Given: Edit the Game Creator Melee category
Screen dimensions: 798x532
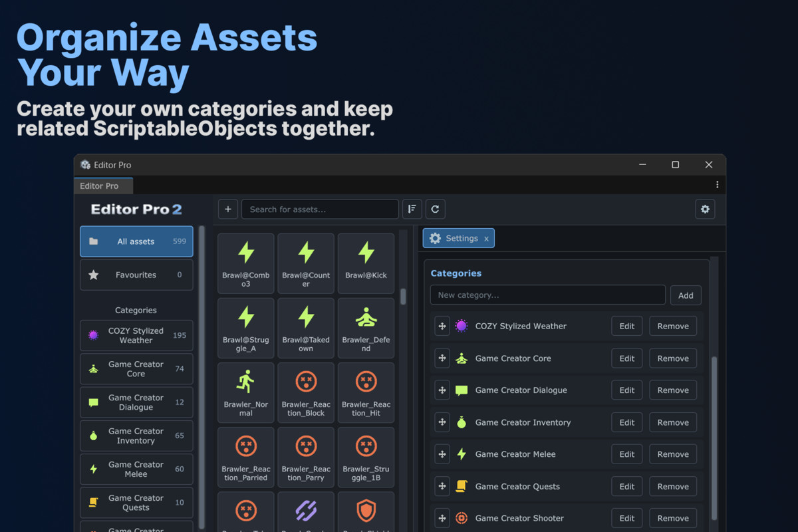Looking at the screenshot, I should pyautogui.click(x=627, y=454).
